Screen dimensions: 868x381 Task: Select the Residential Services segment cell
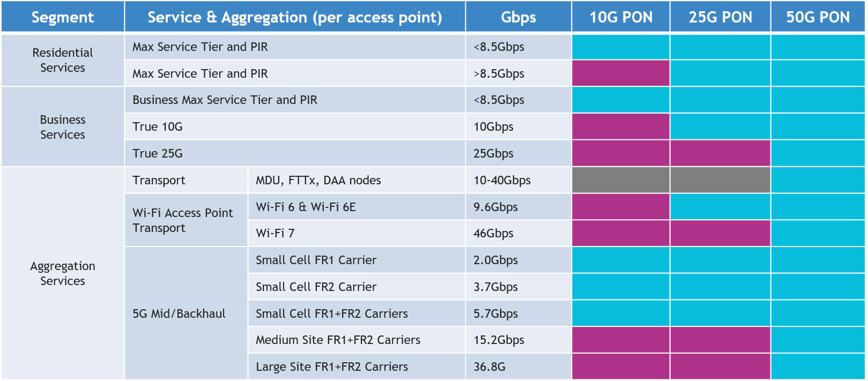coord(63,60)
